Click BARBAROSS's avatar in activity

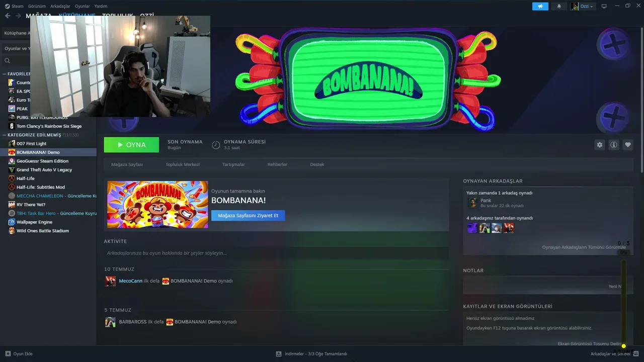tap(110, 322)
